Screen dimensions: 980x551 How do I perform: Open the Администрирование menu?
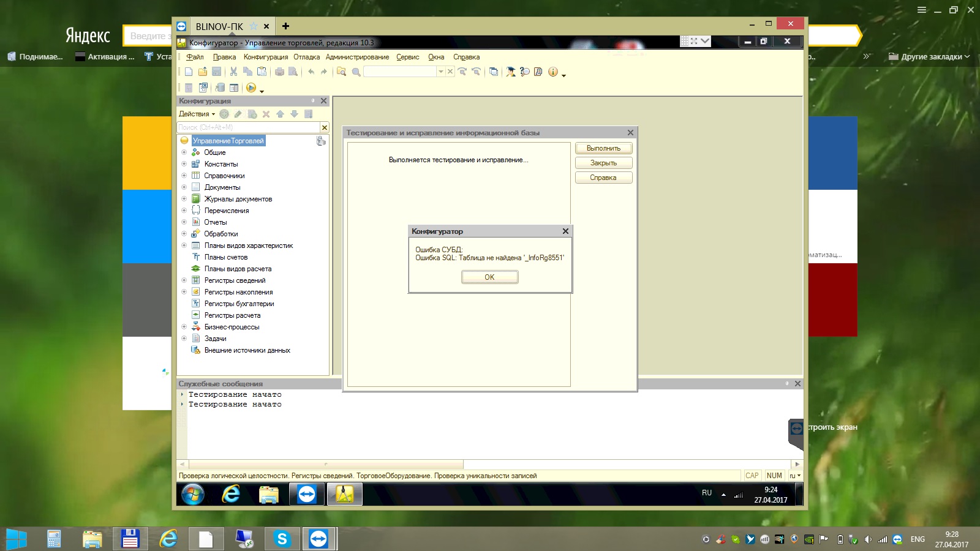tap(357, 57)
